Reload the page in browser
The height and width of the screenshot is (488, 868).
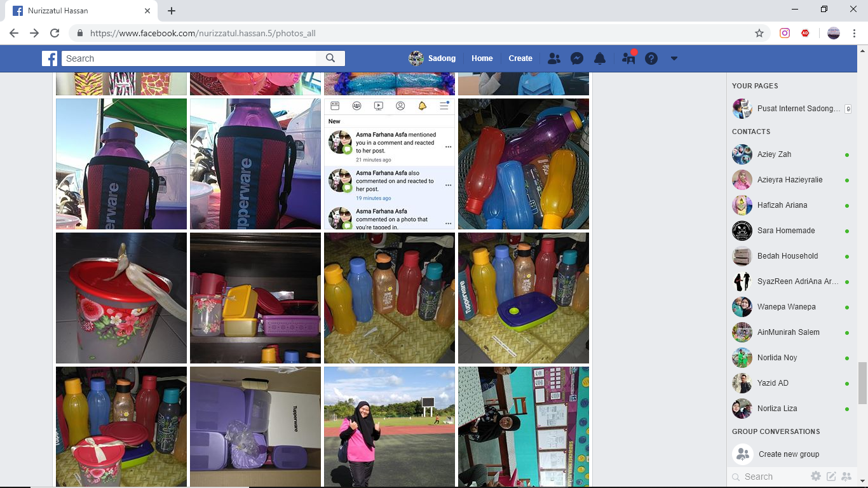tap(55, 33)
